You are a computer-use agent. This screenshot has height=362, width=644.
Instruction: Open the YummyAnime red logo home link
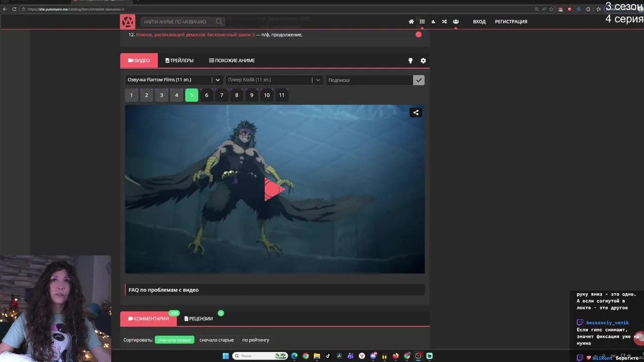127,22
